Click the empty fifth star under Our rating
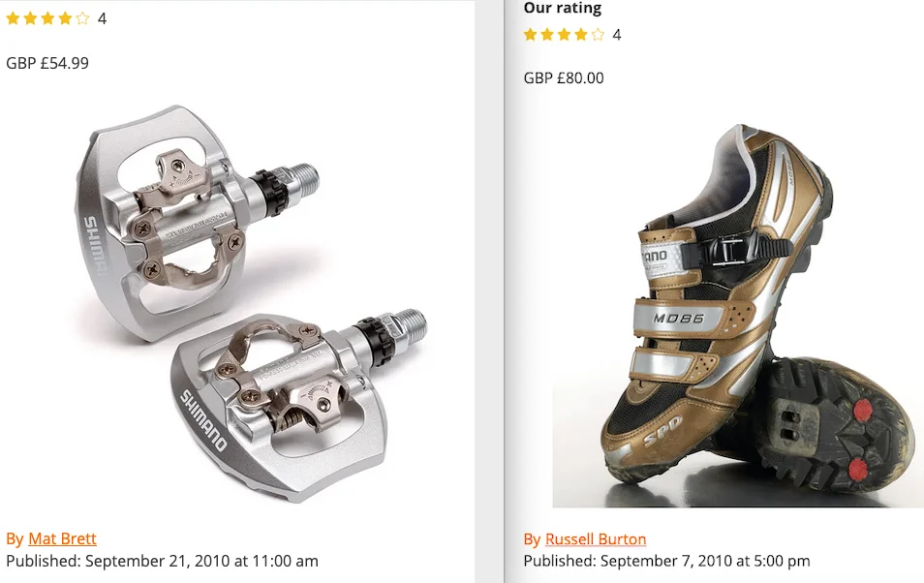 (599, 35)
